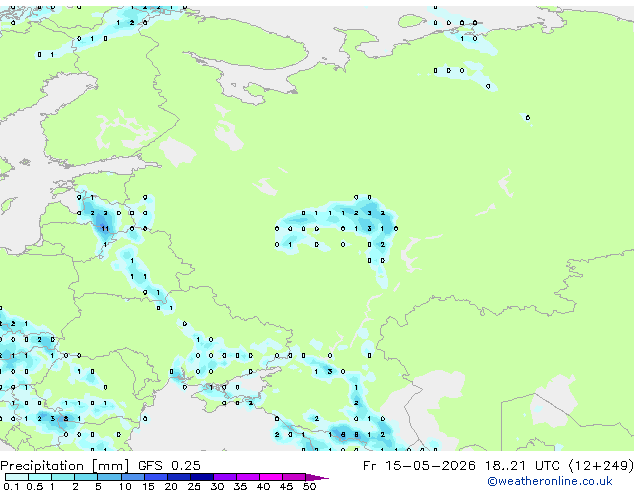Click the '10' legend label
The height and width of the screenshot is (490, 634).
[x=125, y=486]
